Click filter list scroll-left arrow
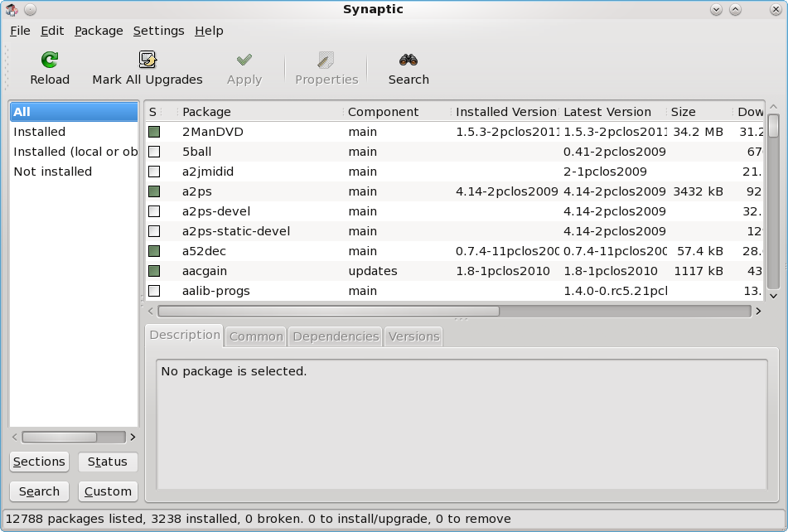Viewport: 788px width, 532px height. (15, 437)
